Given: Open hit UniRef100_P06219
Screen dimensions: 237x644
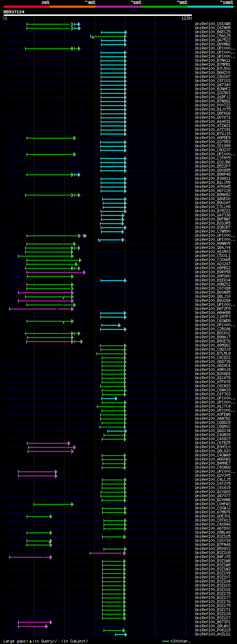Looking at the screenshot, I should (x=213, y=630).
